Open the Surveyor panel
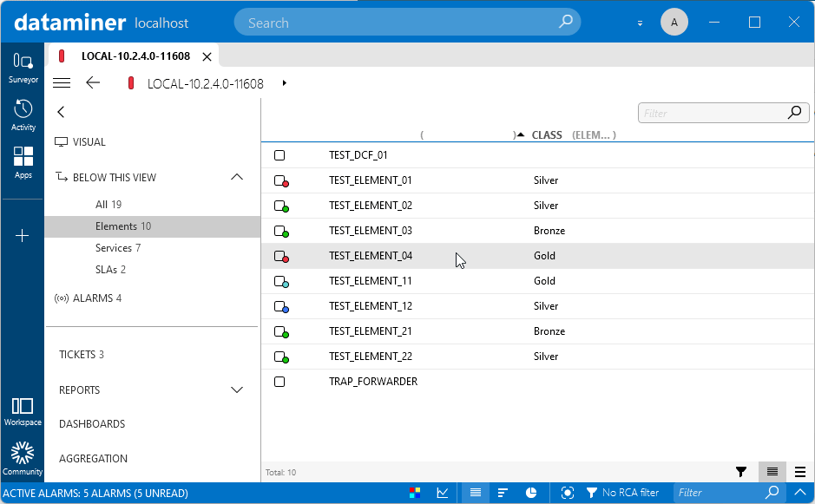 [x=23, y=68]
